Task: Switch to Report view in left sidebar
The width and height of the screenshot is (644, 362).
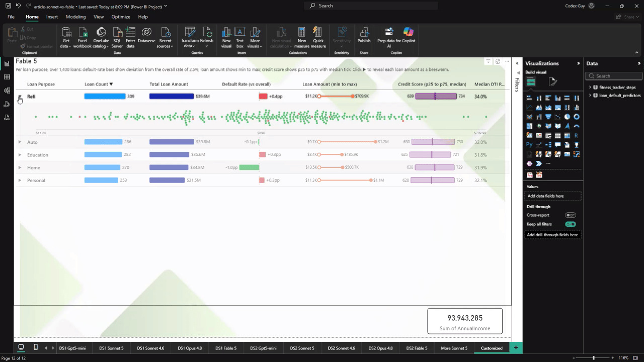Action: [x=7, y=64]
